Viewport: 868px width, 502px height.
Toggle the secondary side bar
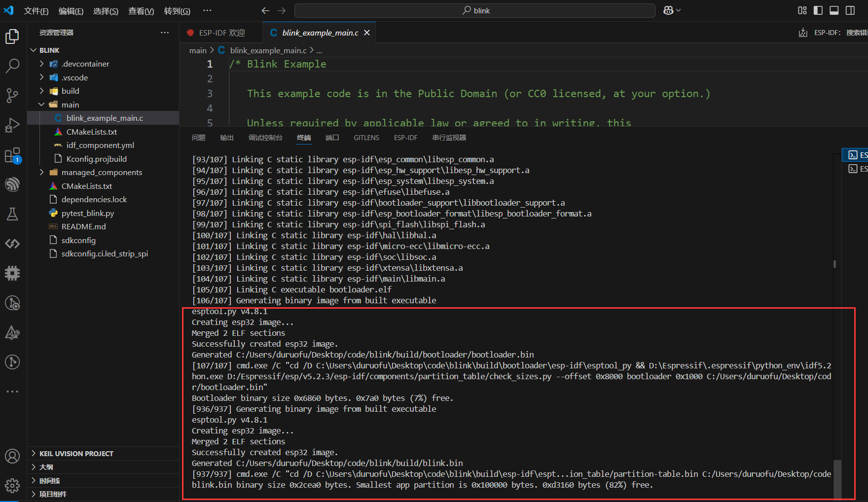[x=850, y=10]
